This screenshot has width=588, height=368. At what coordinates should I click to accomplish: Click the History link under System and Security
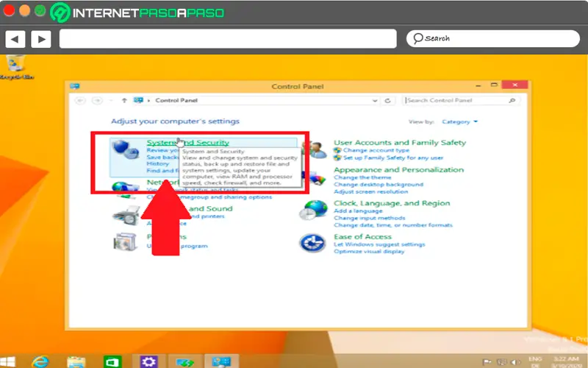coord(157,163)
